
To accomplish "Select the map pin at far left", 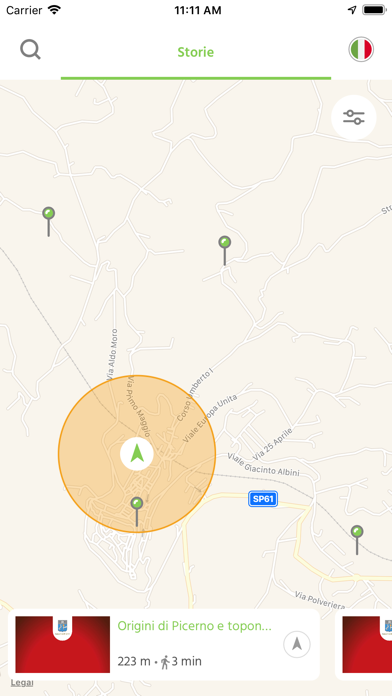I will pos(48,221).
